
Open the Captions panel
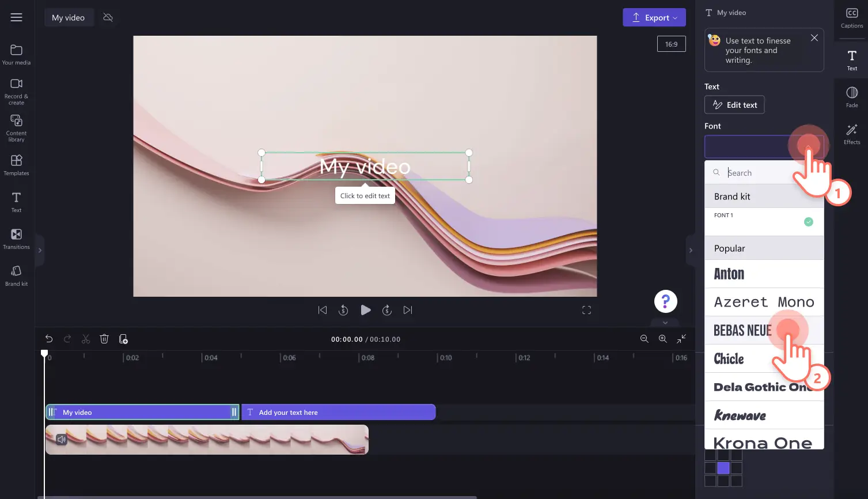pos(851,18)
